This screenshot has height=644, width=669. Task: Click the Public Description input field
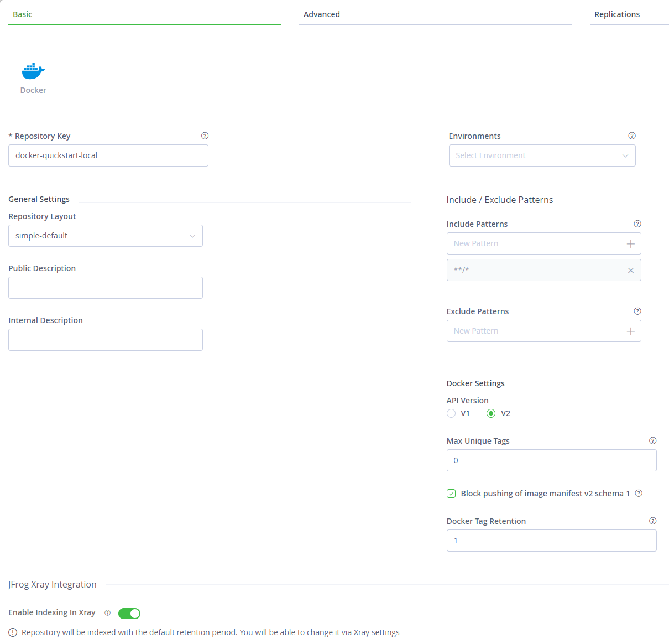pyautogui.click(x=106, y=288)
